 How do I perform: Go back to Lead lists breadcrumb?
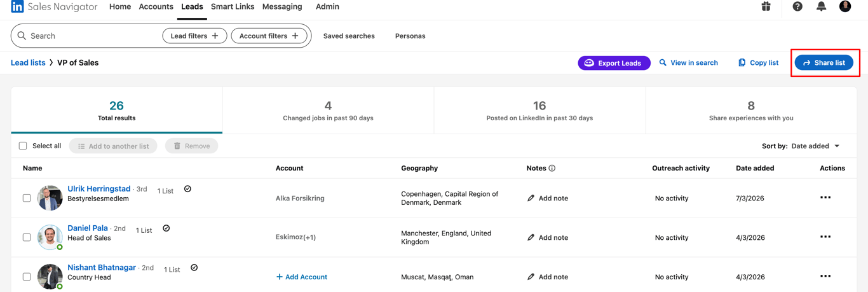click(28, 62)
